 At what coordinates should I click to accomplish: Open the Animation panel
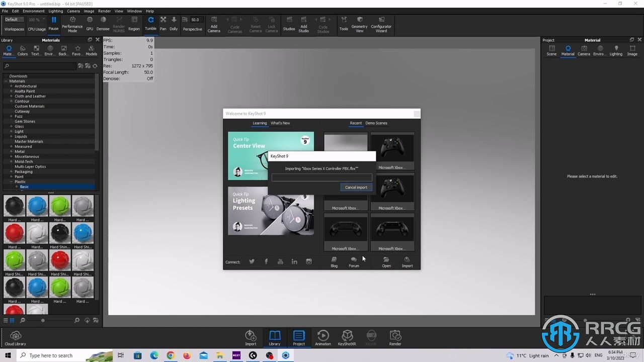(x=323, y=338)
